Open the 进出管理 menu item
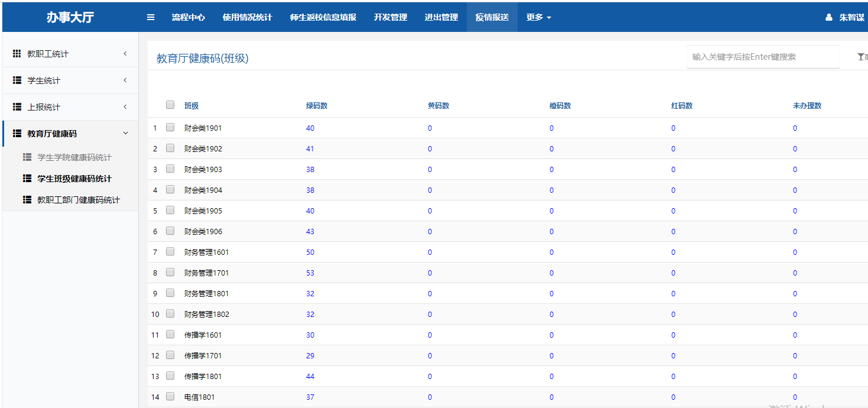 [x=441, y=18]
